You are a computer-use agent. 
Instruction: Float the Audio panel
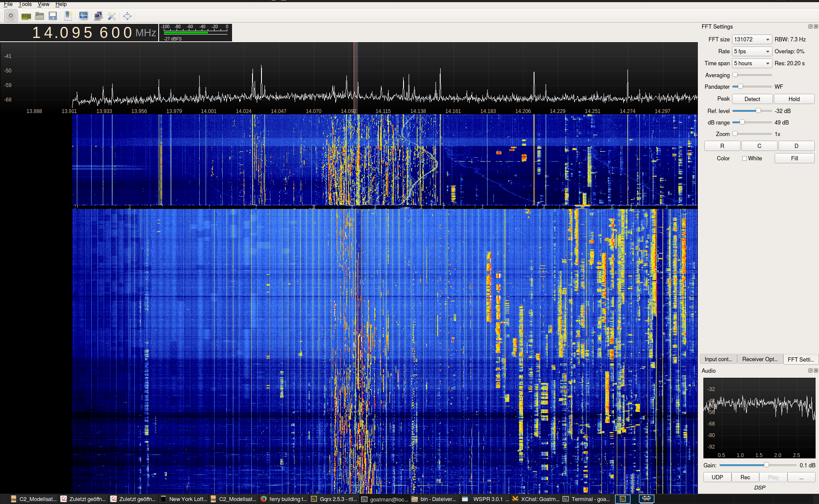[x=810, y=371]
